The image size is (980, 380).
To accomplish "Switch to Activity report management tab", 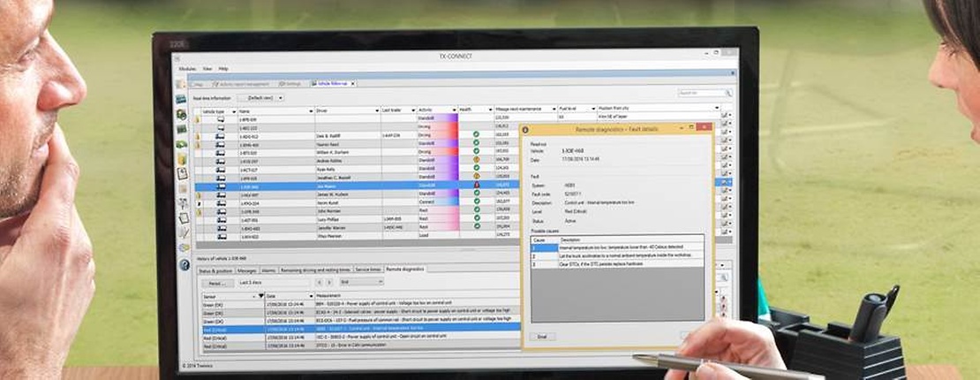I will click(x=241, y=84).
